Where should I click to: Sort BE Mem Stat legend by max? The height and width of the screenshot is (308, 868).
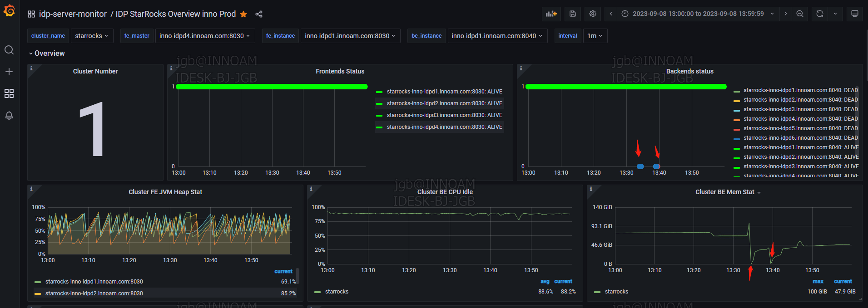pyautogui.click(x=818, y=281)
